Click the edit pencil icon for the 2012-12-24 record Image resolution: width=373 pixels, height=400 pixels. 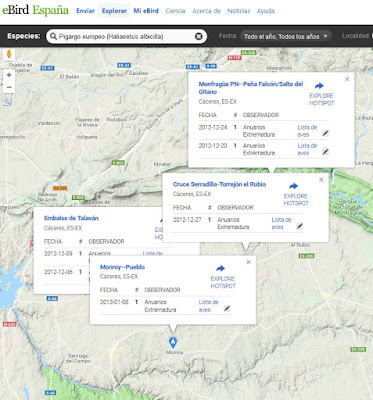325,133
